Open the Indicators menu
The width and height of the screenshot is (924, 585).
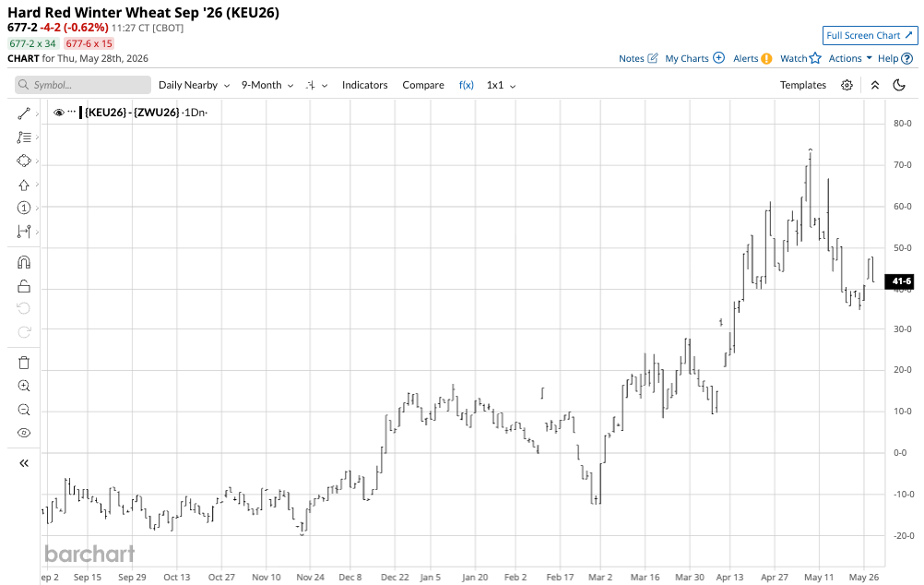click(365, 85)
